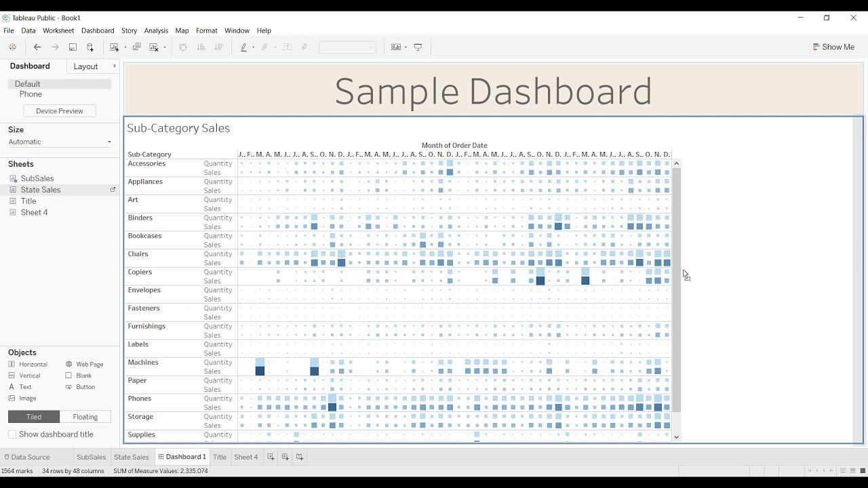Click the new worksheet tab icon at bottom
868x488 pixels.
271,457
